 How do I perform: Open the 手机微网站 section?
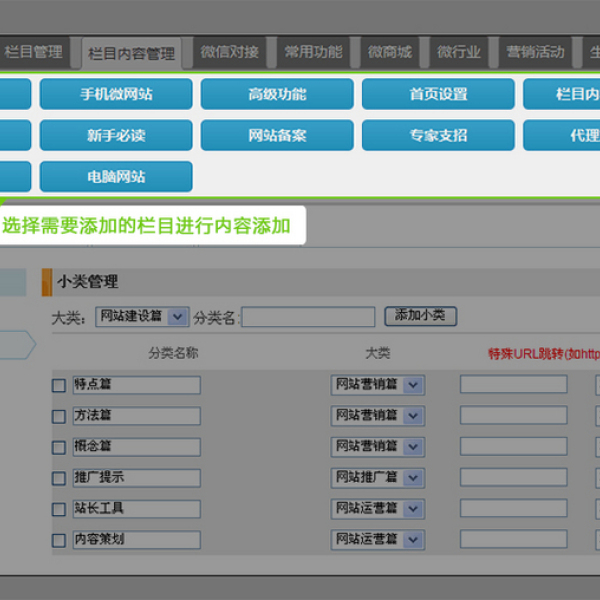[116, 94]
